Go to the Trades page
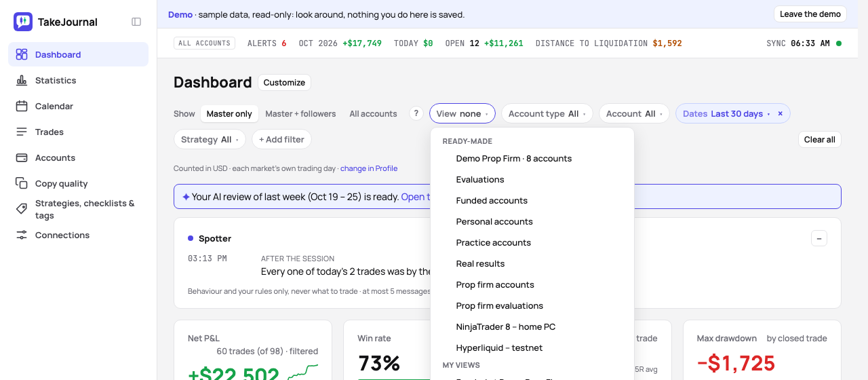 coord(78,132)
